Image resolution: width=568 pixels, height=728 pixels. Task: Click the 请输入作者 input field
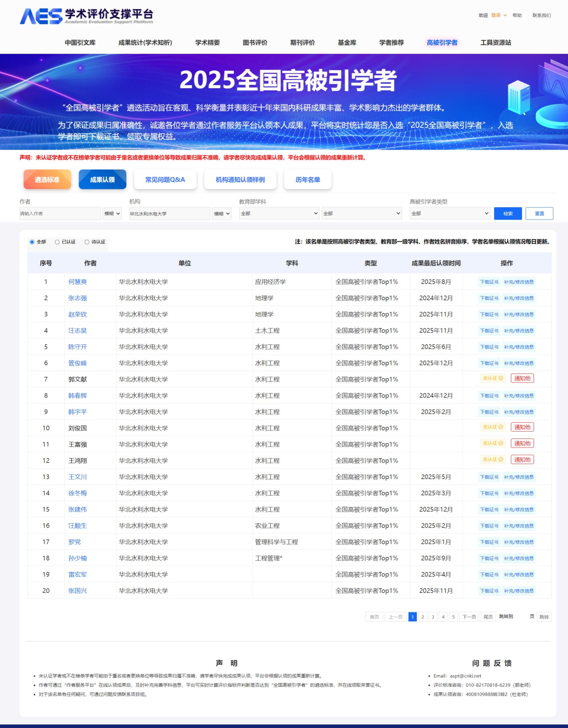point(60,214)
